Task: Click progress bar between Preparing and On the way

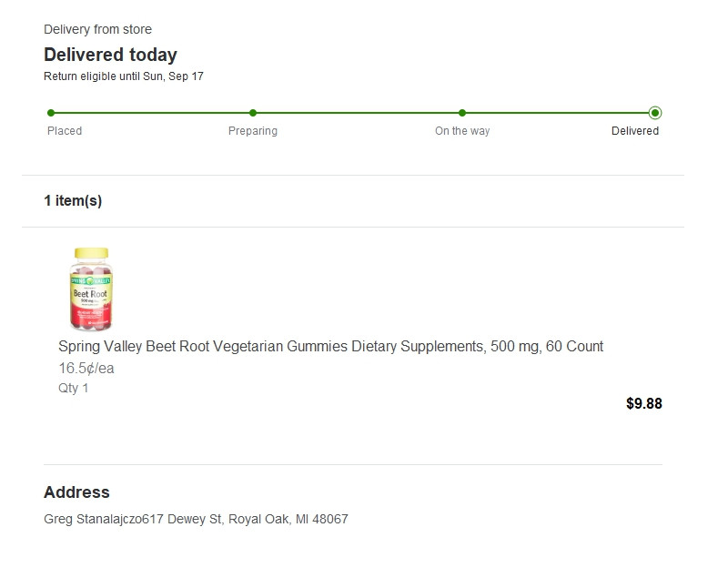Action: pyautogui.click(x=358, y=113)
